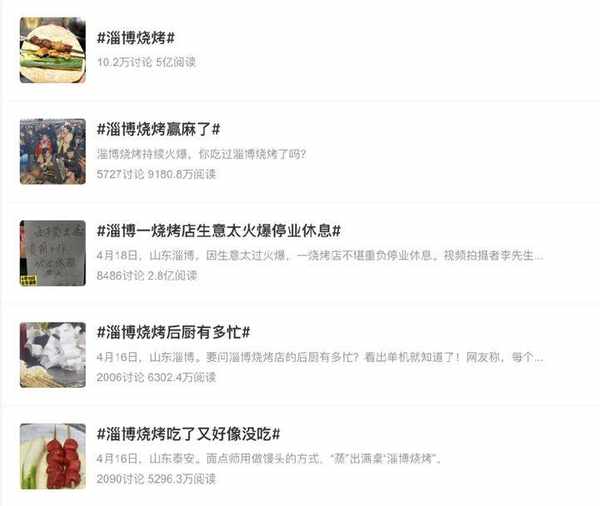Click the red steamed skewers thumbnail
The width and height of the screenshot is (600, 506).
pyautogui.click(x=53, y=456)
